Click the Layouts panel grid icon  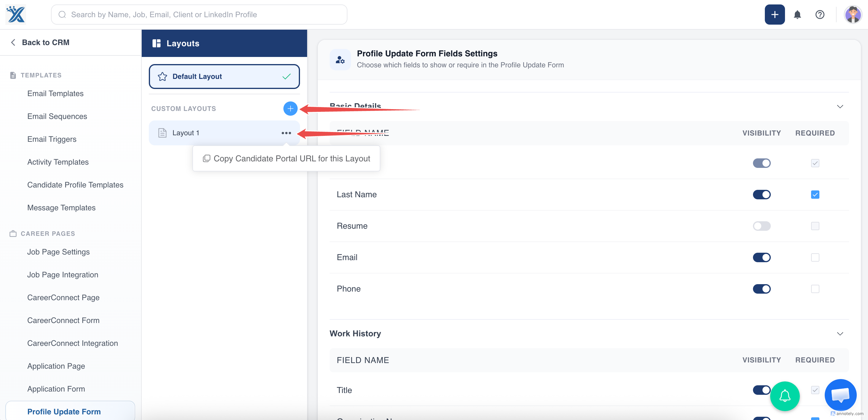pyautogui.click(x=156, y=43)
